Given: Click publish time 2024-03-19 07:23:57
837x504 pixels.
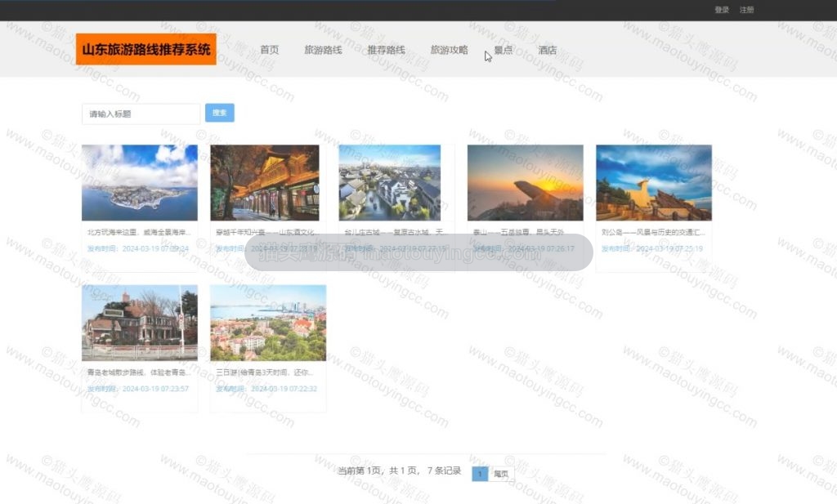Looking at the screenshot, I should point(137,389).
